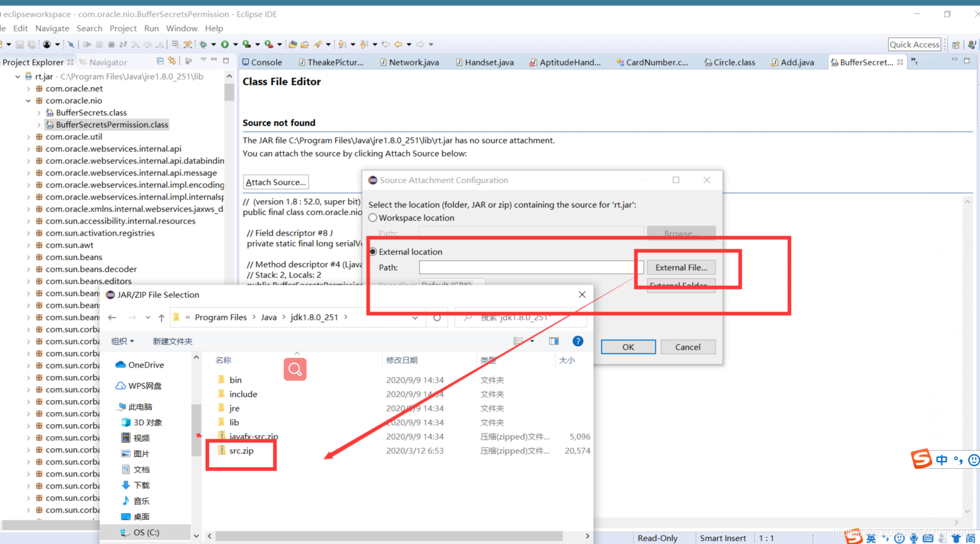Screen dimensions: 980x544
Task: Click the Attach Source... button
Action: [x=276, y=182]
